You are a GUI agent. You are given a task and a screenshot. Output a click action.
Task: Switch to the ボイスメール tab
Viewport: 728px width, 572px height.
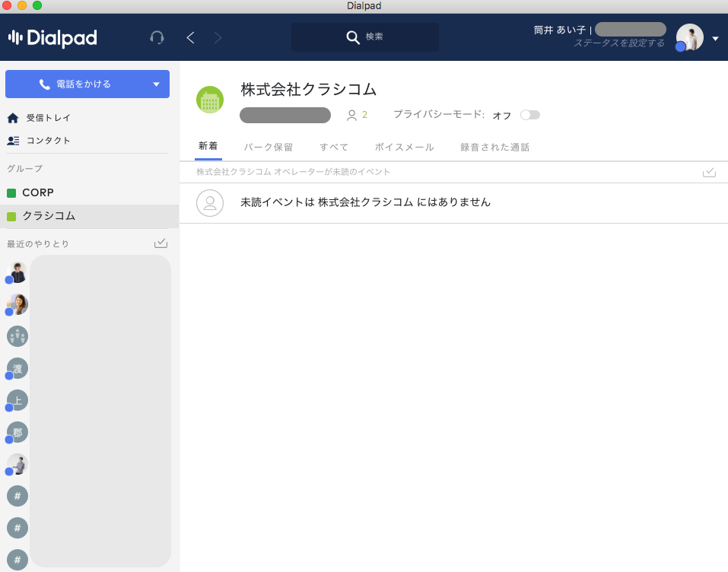[405, 147]
